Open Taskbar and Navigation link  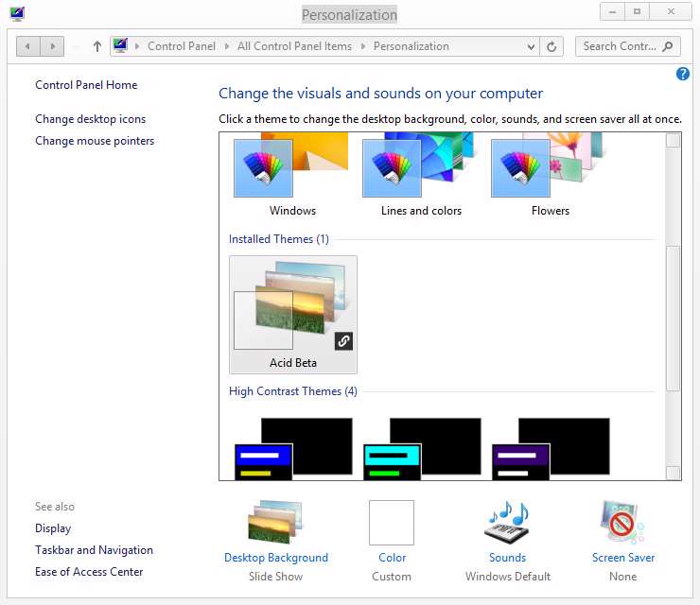pyautogui.click(x=94, y=550)
